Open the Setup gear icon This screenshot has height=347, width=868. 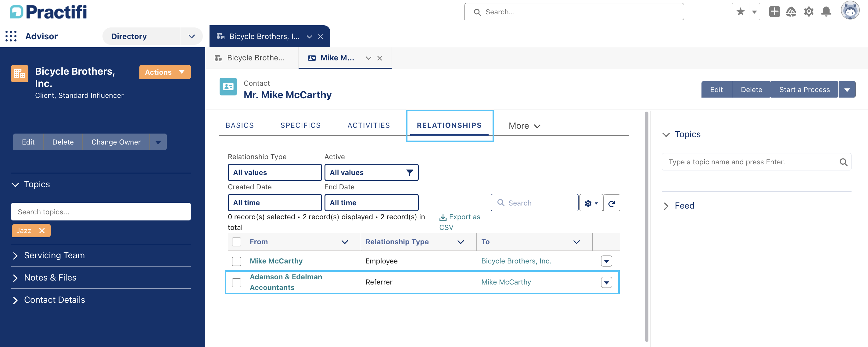pyautogui.click(x=809, y=12)
